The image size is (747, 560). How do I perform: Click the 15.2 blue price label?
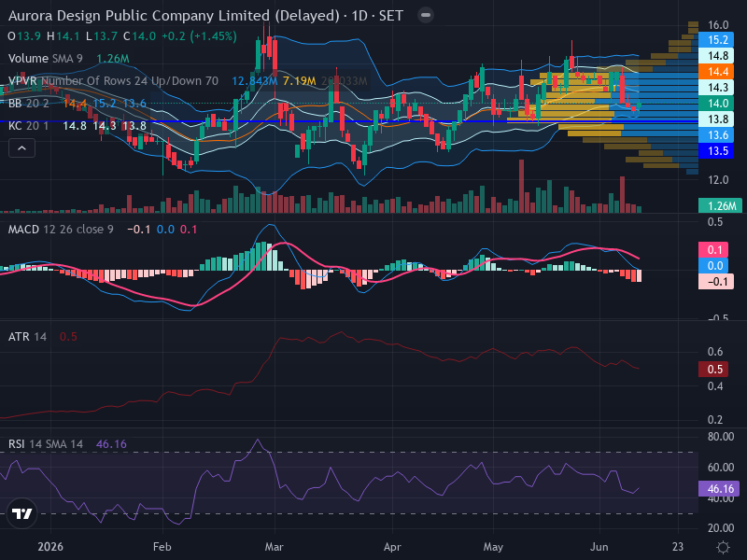(716, 40)
